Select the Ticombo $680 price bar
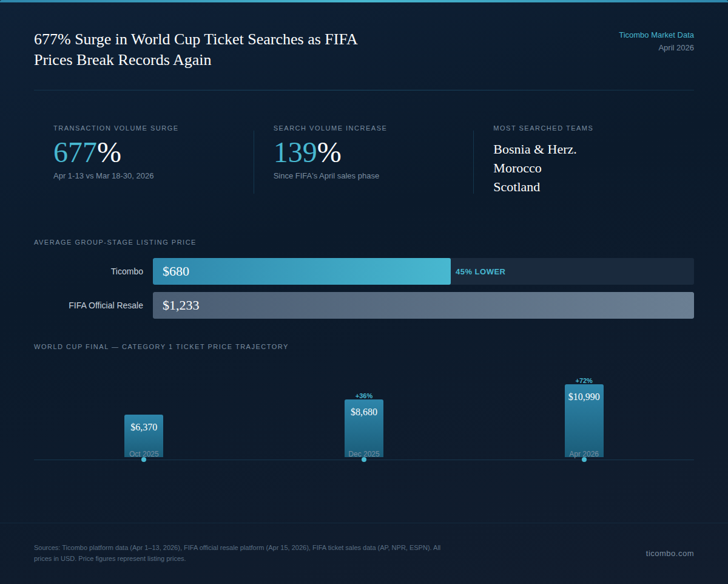The height and width of the screenshot is (584, 728). pos(302,271)
